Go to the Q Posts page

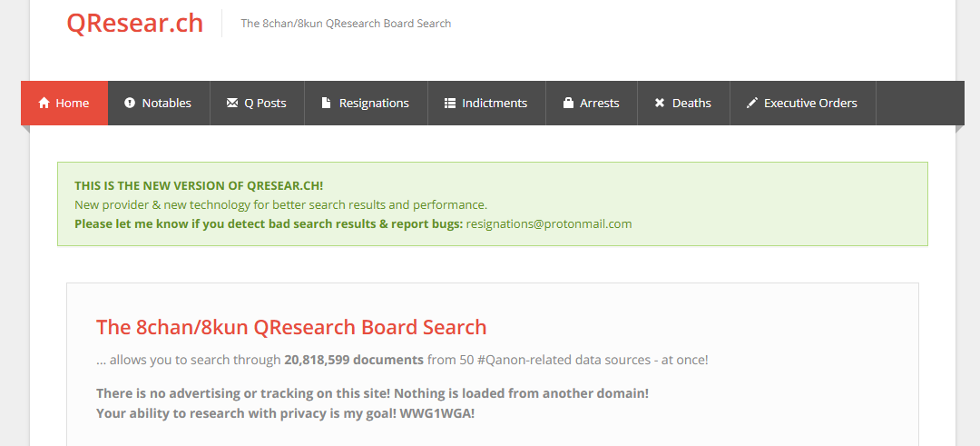(x=257, y=104)
